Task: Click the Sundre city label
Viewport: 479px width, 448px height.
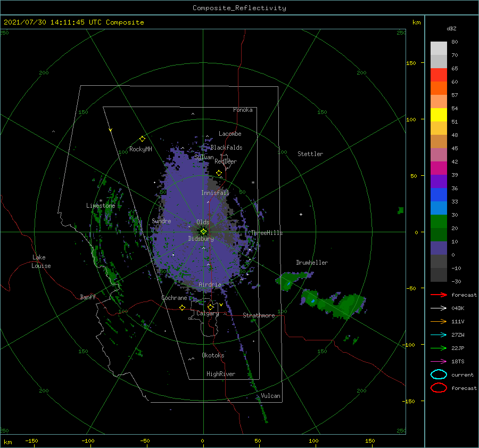Action: 161,221
